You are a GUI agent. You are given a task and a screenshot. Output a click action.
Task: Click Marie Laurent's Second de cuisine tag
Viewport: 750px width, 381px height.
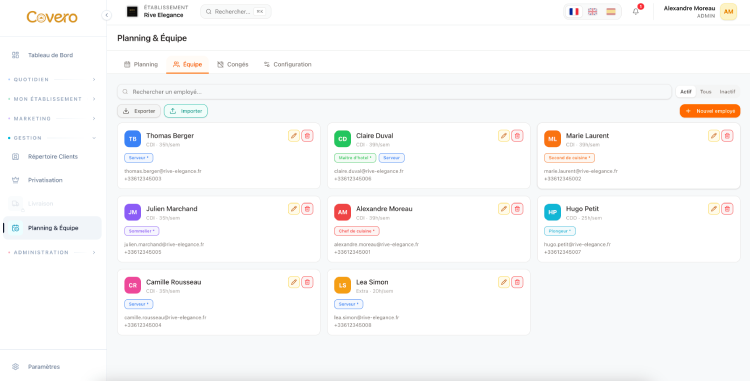pyautogui.click(x=569, y=158)
